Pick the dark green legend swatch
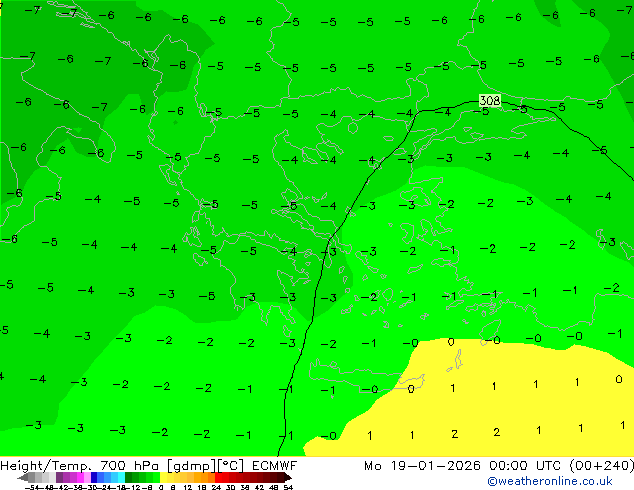 tap(128, 477)
